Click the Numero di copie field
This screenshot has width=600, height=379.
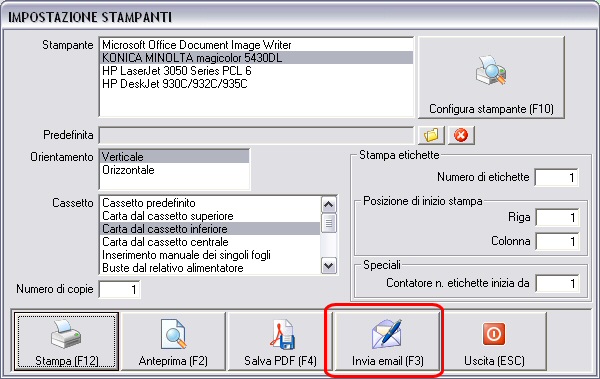pos(119,289)
